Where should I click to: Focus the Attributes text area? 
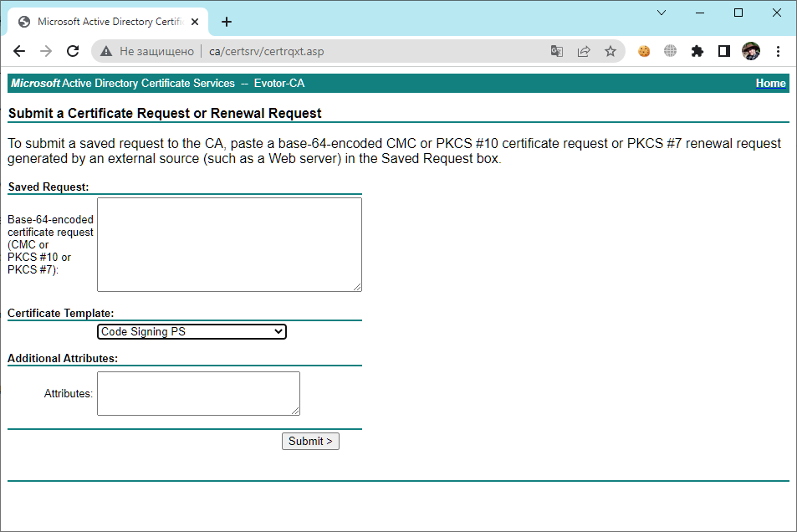tap(198, 394)
